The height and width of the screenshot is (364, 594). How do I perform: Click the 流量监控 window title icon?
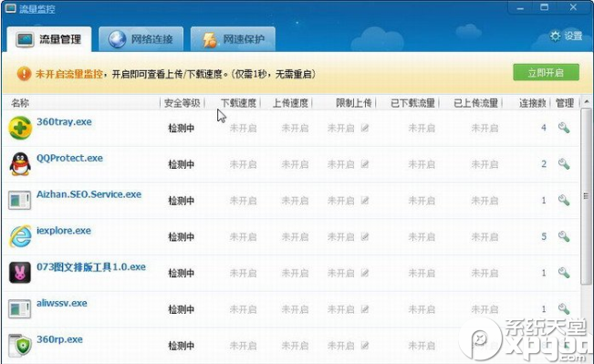click(10, 8)
